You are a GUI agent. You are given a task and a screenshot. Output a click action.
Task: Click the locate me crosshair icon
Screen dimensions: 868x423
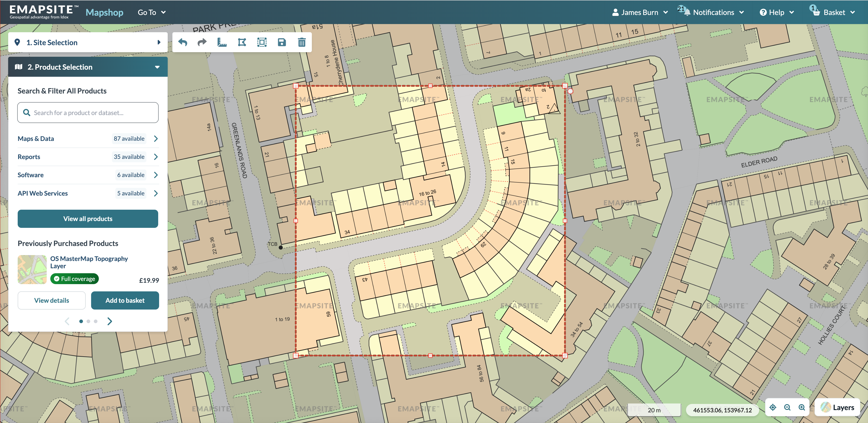773,408
